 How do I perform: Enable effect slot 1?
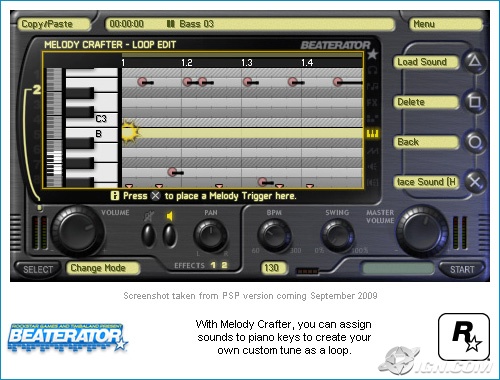(213, 265)
